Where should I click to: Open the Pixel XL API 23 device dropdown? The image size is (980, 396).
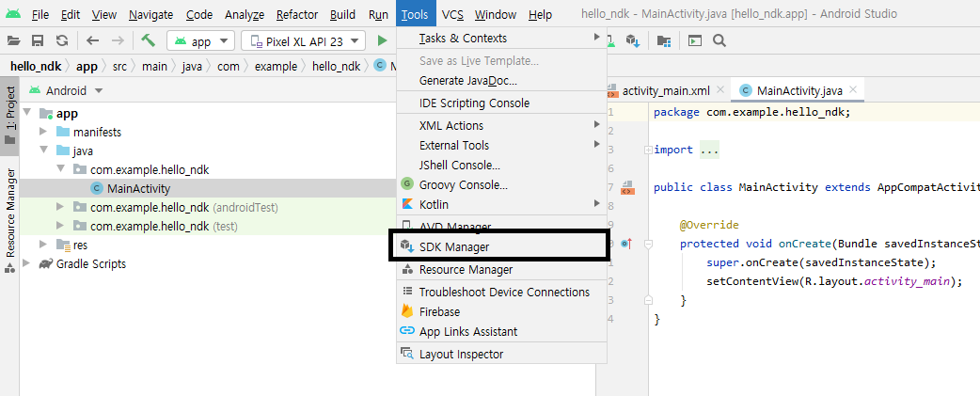(303, 41)
